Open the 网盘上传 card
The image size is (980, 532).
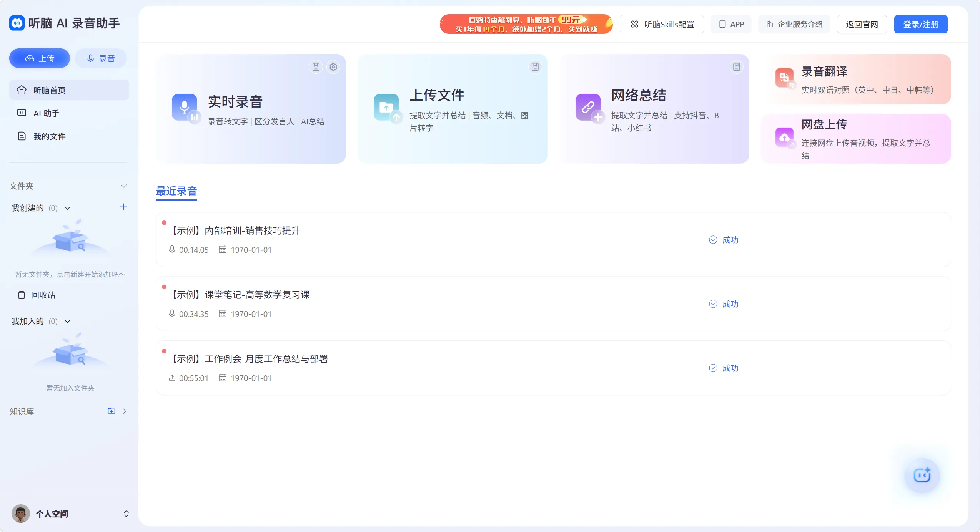click(856, 139)
